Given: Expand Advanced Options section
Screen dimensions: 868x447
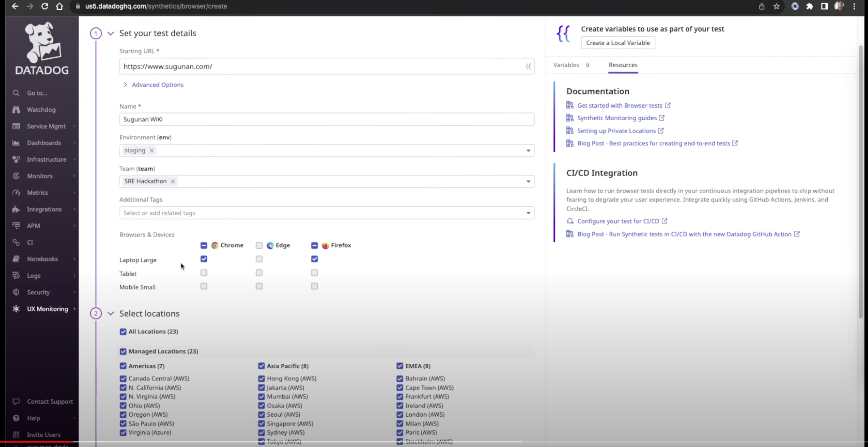Looking at the screenshot, I should click(157, 85).
